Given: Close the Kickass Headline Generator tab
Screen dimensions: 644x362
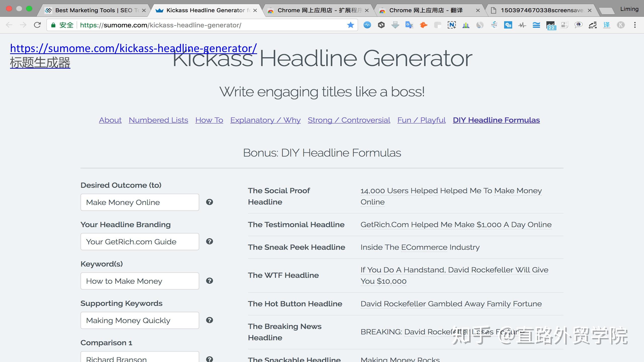Looking at the screenshot, I should point(255,10).
